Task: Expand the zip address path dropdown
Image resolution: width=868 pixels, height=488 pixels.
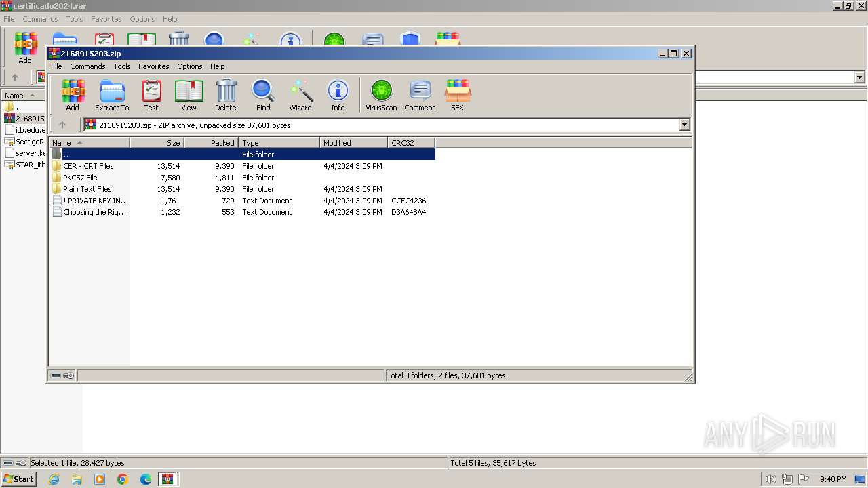Action: 684,125
